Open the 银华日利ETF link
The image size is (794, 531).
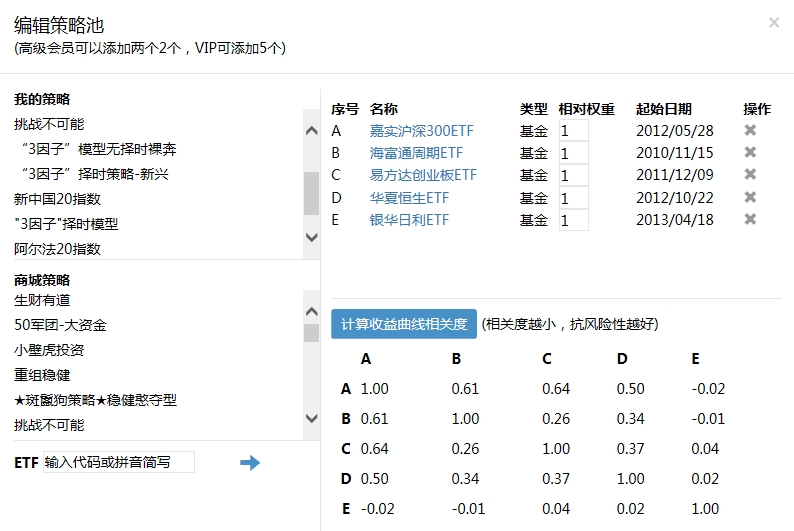coord(409,220)
